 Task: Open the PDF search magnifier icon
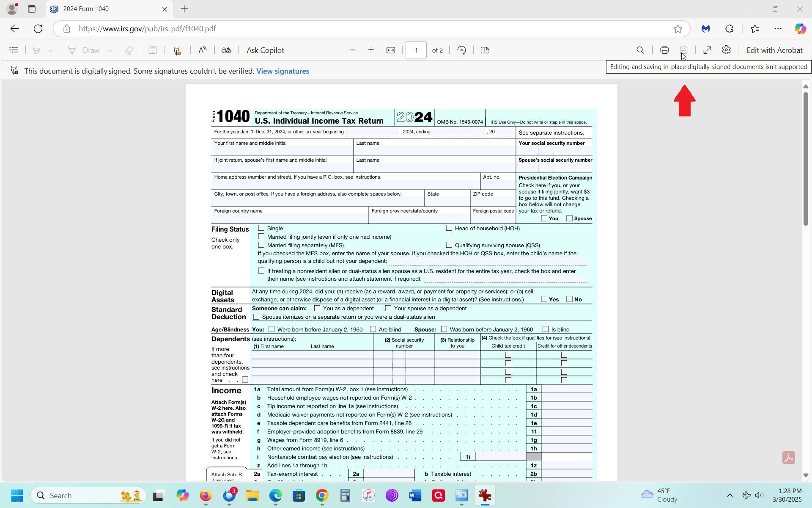pyautogui.click(x=640, y=50)
